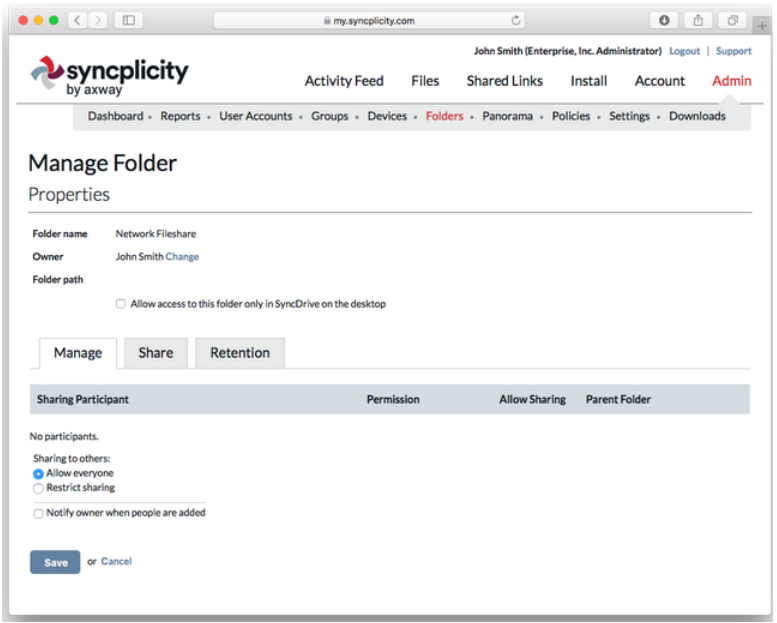The height and width of the screenshot is (623, 777).
Task: Open the Settings admin submenu
Action: point(629,116)
